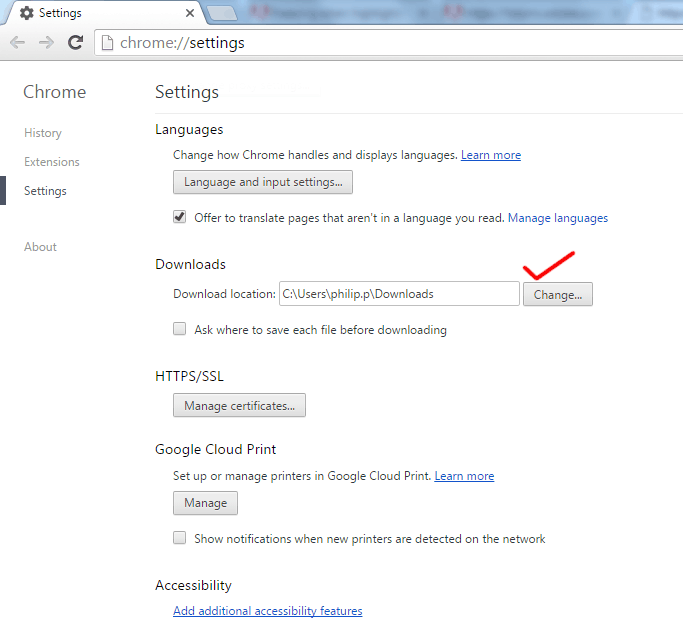Enable Ask where to save each file
This screenshot has width=683, height=628.
[x=179, y=328]
